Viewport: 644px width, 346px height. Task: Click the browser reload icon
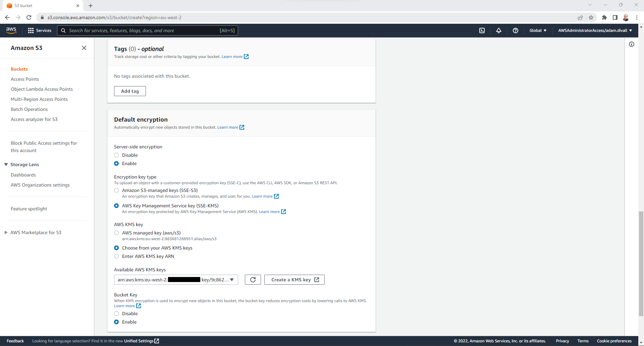click(x=29, y=17)
